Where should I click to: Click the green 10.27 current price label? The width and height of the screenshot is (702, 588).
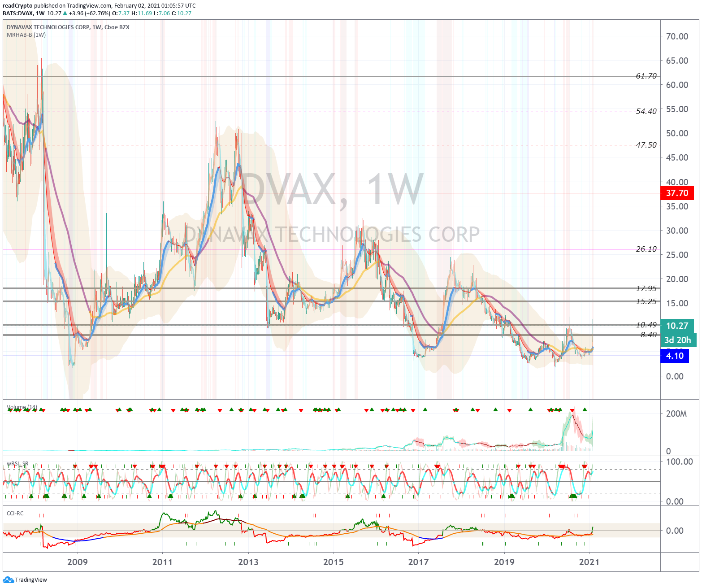[677, 326]
